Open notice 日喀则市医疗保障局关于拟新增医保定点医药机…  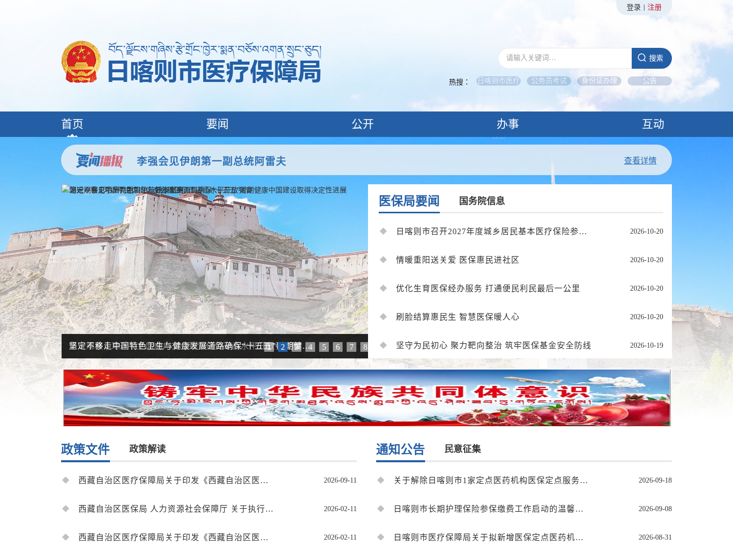point(489,537)
